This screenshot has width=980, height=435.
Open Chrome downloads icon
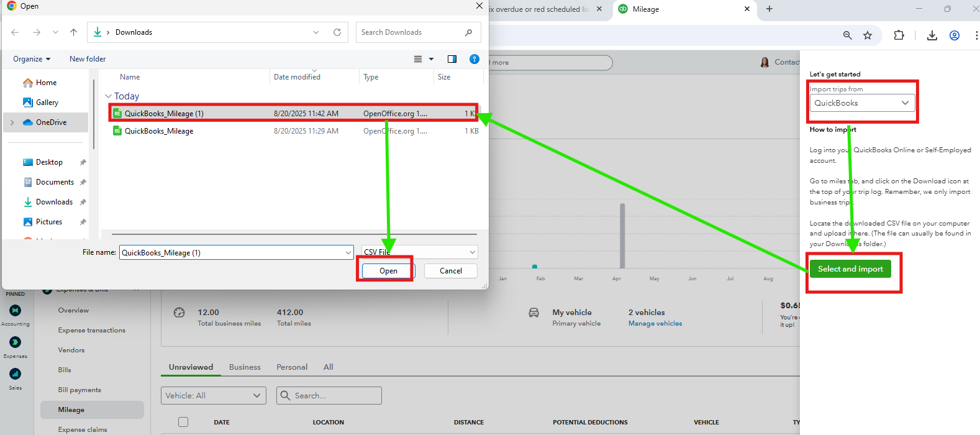[x=932, y=35]
